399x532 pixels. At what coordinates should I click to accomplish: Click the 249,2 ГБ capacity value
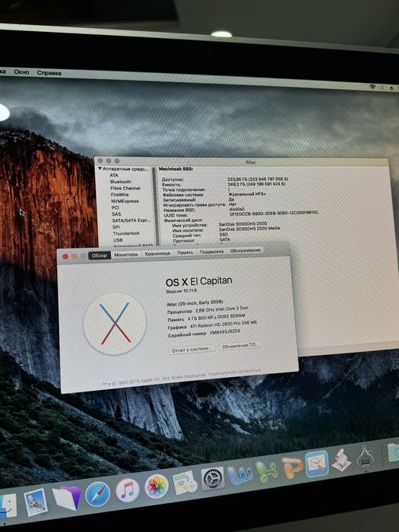click(257, 184)
